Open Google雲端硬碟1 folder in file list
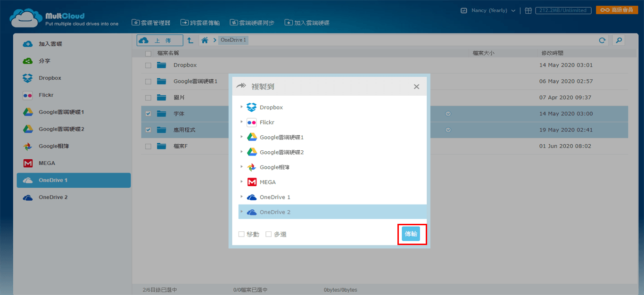 click(x=195, y=82)
